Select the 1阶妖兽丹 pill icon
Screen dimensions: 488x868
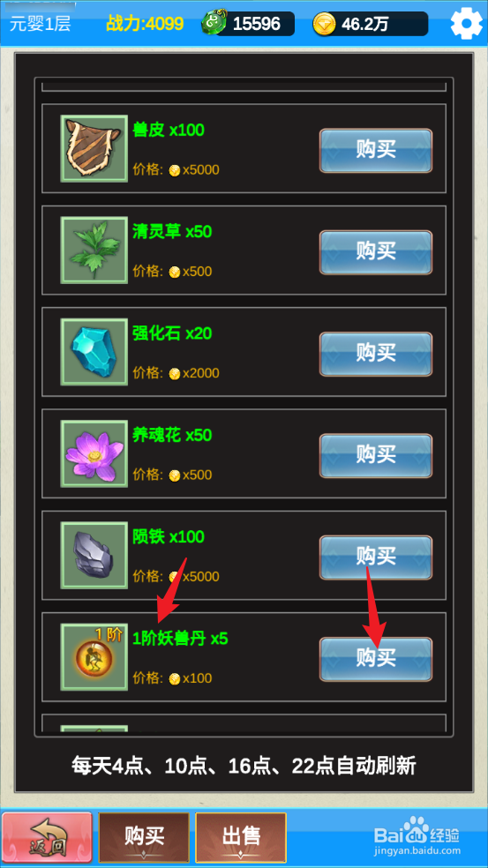pyautogui.click(x=94, y=657)
